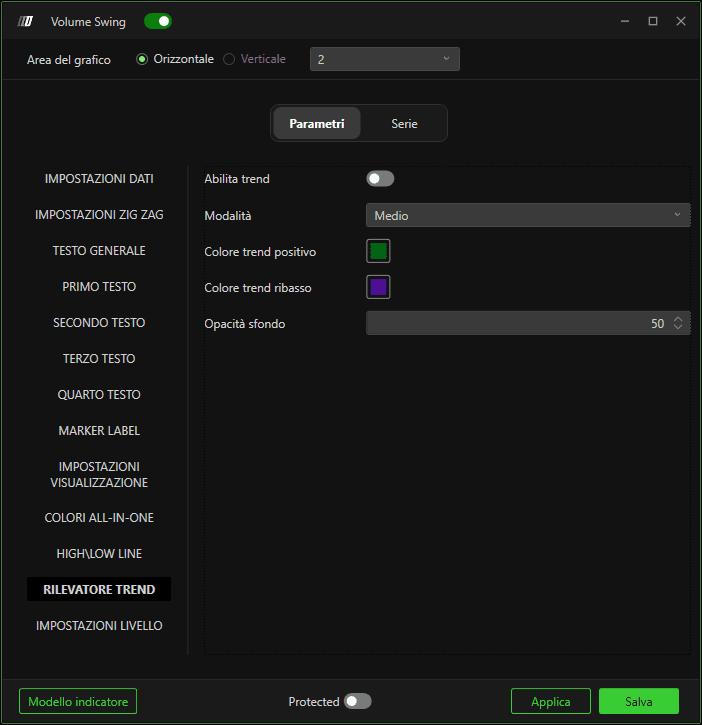
Task: Switch to the Parametri tab
Action: click(x=317, y=123)
